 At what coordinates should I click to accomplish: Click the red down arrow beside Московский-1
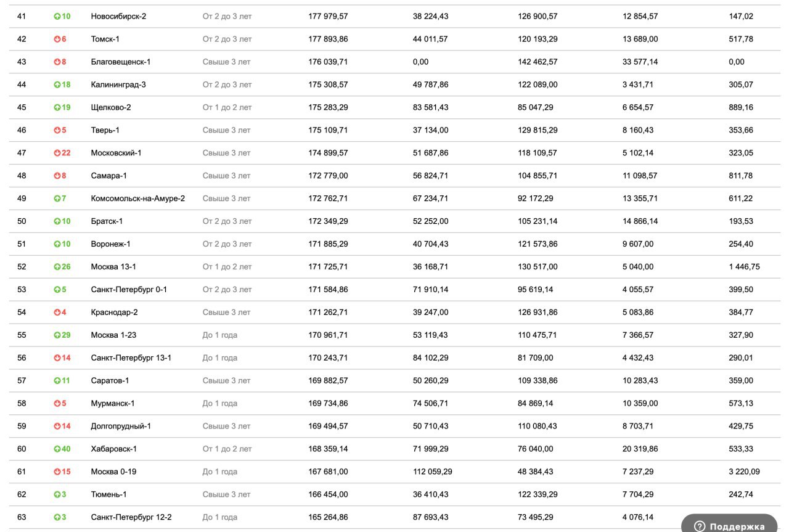tap(57, 153)
